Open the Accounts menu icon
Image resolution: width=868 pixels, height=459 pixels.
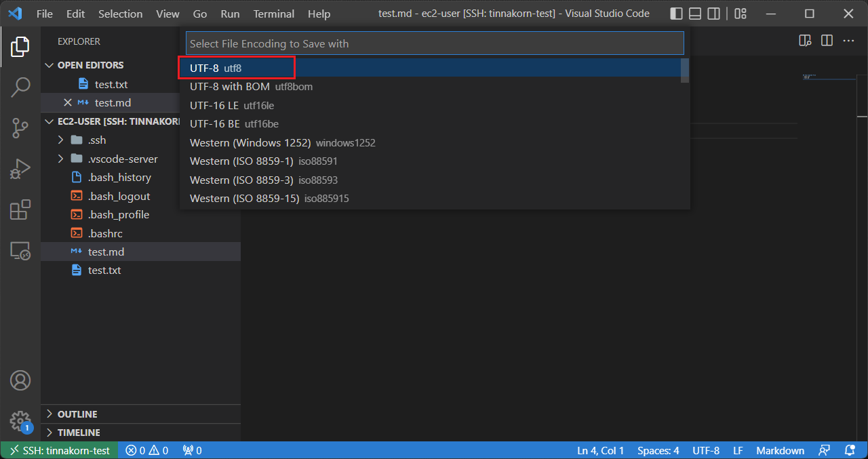click(x=20, y=380)
